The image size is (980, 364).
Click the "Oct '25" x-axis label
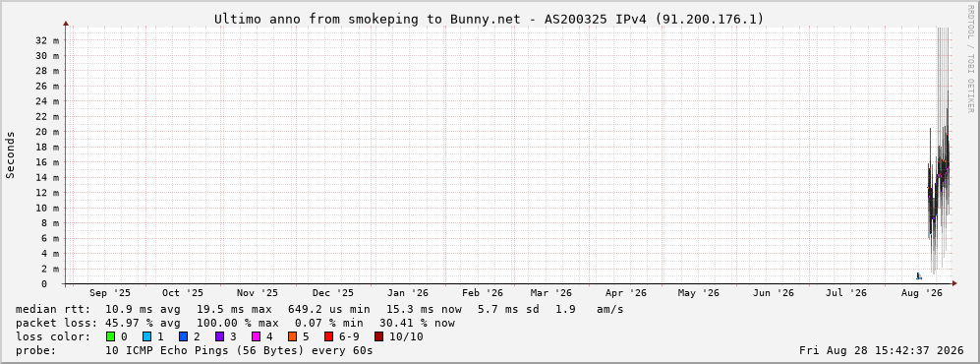click(183, 293)
